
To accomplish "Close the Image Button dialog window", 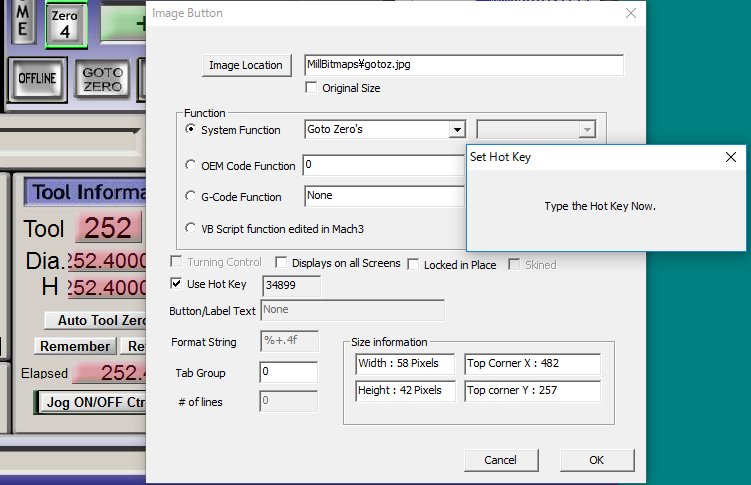I will [x=631, y=13].
